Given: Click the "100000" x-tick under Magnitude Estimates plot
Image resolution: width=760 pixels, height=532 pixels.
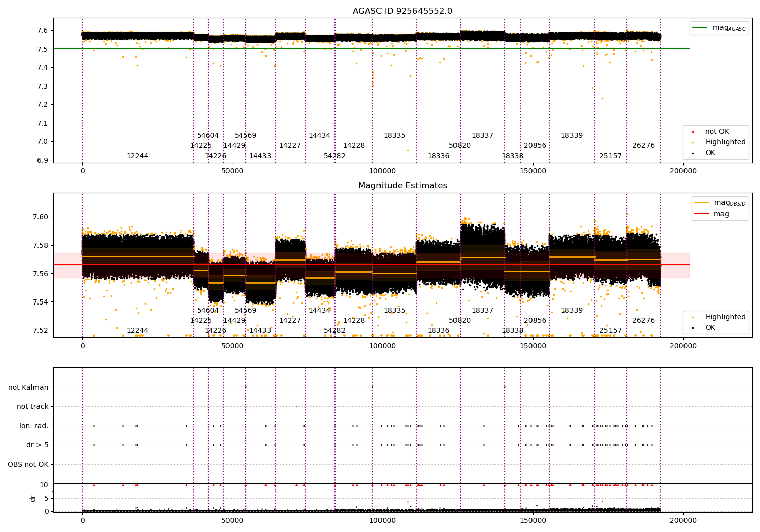Looking at the screenshot, I should pos(383,346).
